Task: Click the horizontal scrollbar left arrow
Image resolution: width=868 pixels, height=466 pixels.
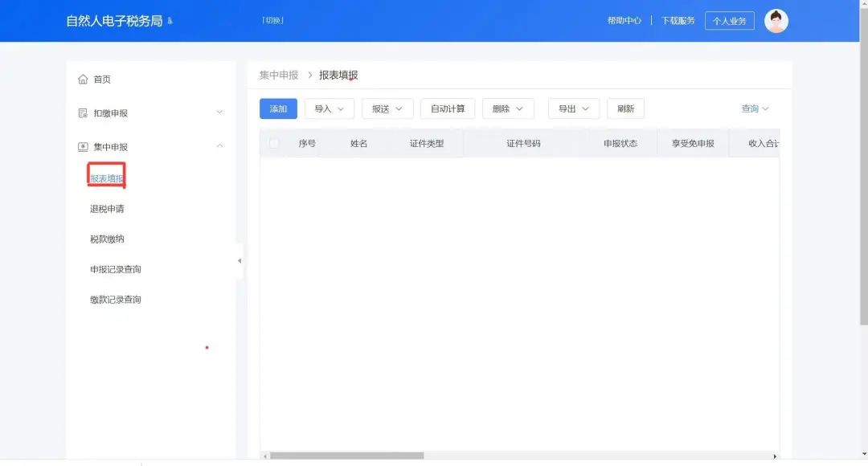Action: [x=265, y=456]
